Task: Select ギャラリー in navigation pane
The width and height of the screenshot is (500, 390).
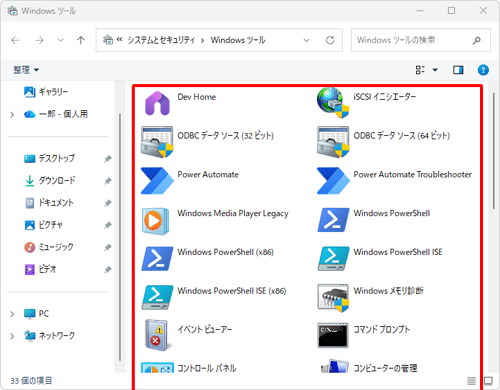Action: pyautogui.click(x=46, y=92)
